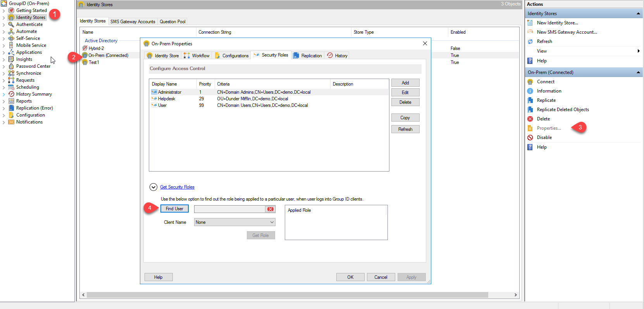
Task: Click the dialog's bottom Help button
Action: click(158, 277)
